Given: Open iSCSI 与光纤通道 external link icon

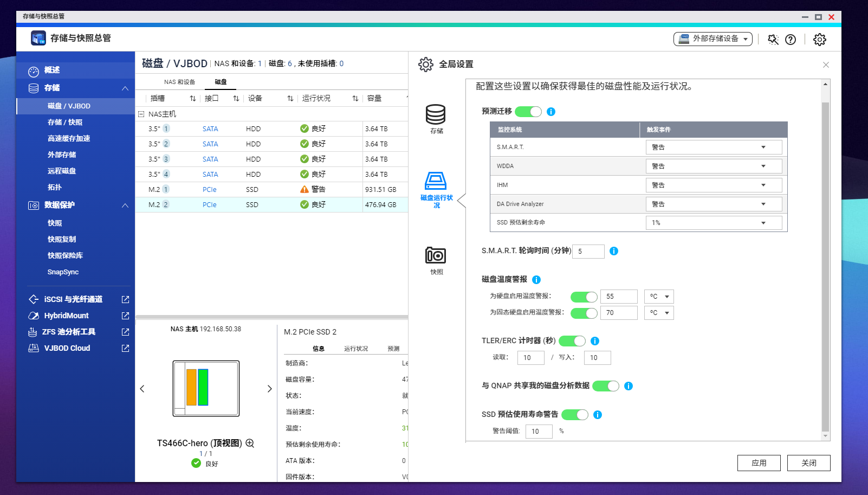Looking at the screenshot, I should [x=125, y=299].
